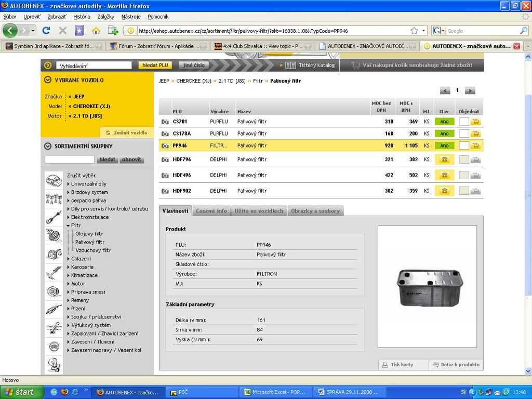Open the Súbor menu
This screenshot has height=399, width=532.
[10, 17]
